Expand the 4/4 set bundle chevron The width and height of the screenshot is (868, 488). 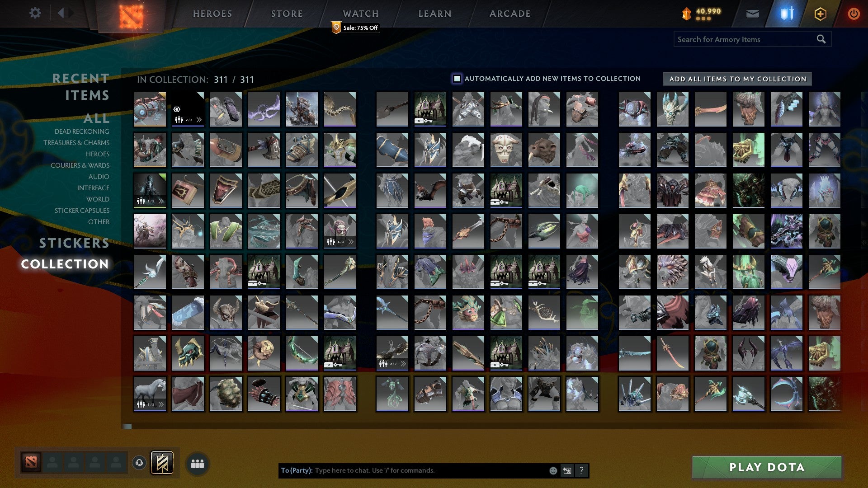pyautogui.click(x=351, y=242)
